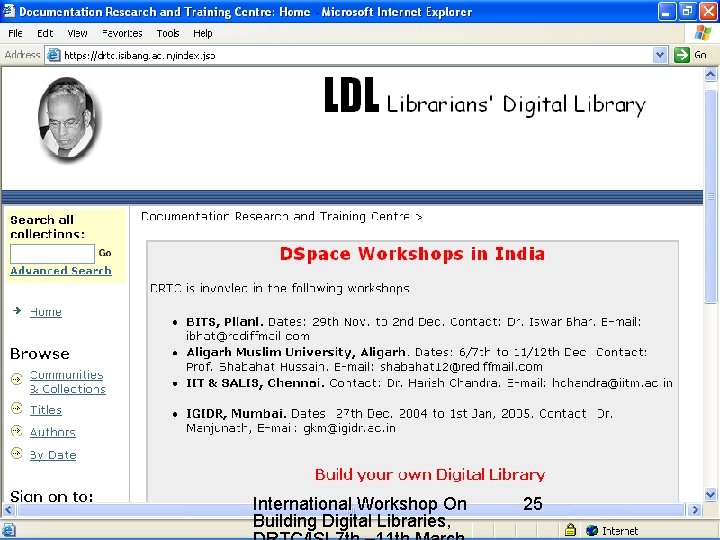Image resolution: width=720 pixels, height=540 pixels.
Task: Click the Documentation Research and Training Centre breadcrumb
Action: pos(275,216)
